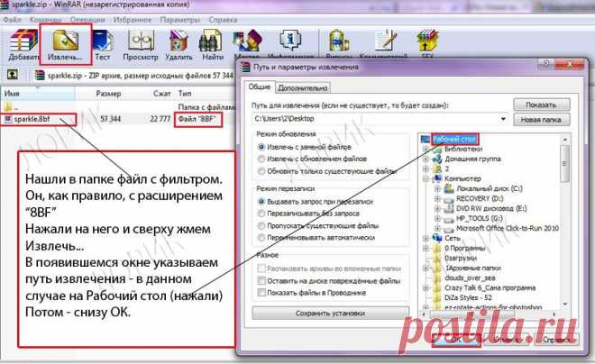Image resolution: width=595 pixels, height=364 pixels.
Task: Open the Просмотр (View) toolbar icon
Action: click(x=141, y=41)
